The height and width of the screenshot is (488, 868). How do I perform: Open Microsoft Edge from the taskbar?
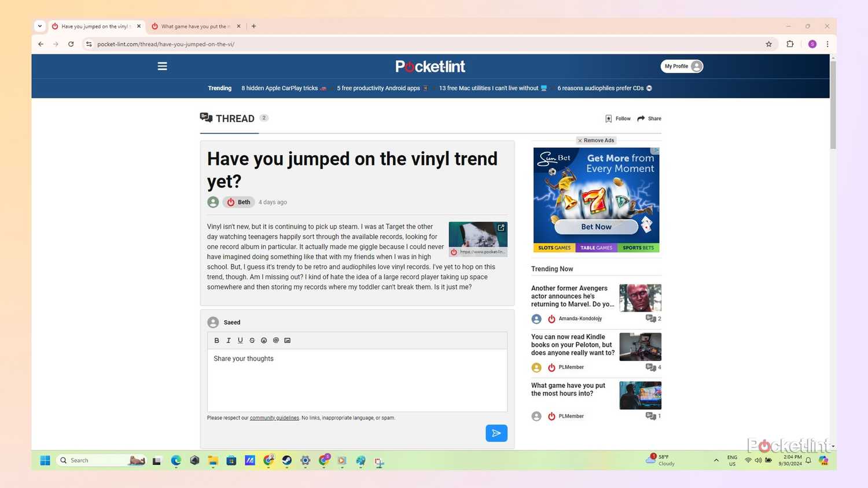point(176,461)
